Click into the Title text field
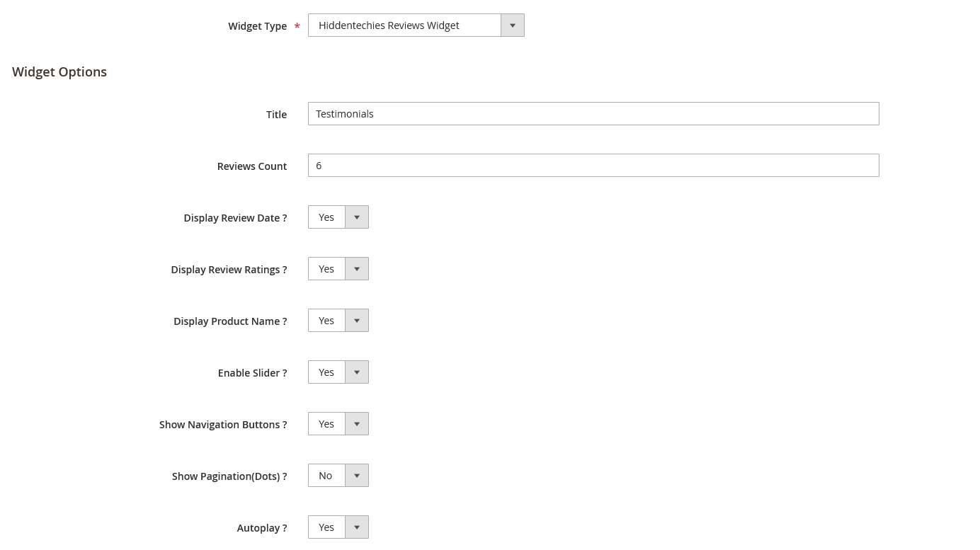The height and width of the screenshot is (550, 980). click(593, 114)
